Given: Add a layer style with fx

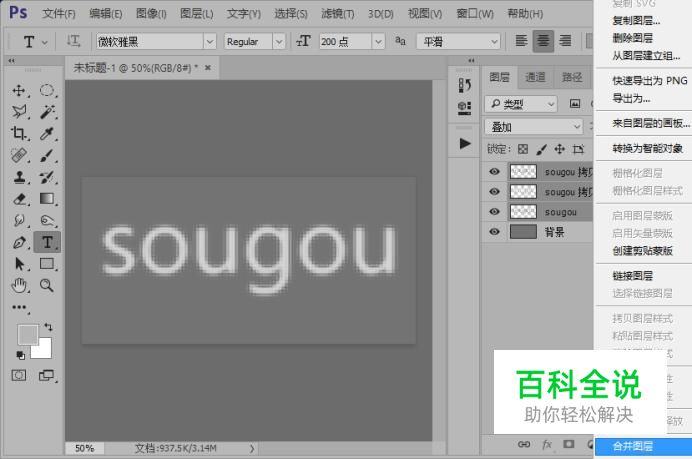Looking at the screenshot, I should [547, 444].
